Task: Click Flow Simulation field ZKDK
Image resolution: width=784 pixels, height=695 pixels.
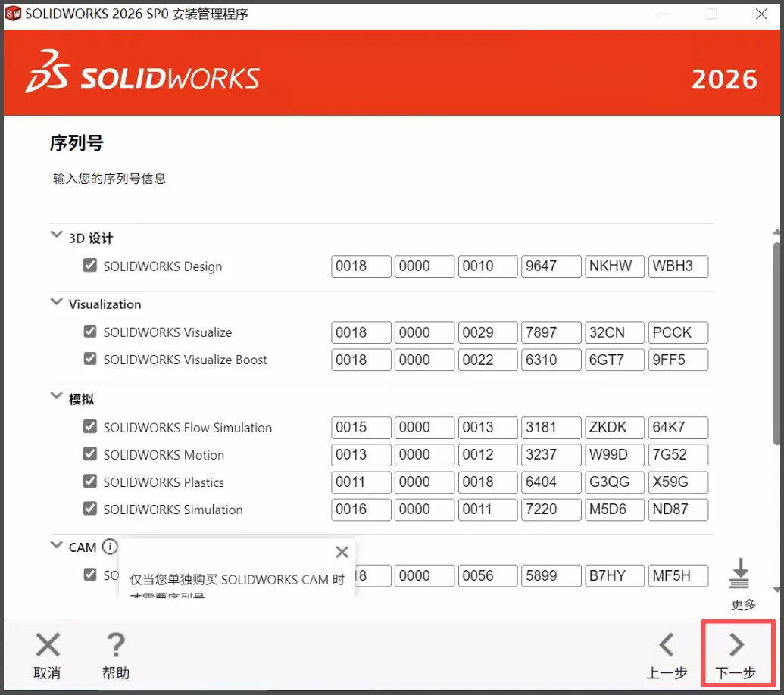Action: (x=614, y=427)
